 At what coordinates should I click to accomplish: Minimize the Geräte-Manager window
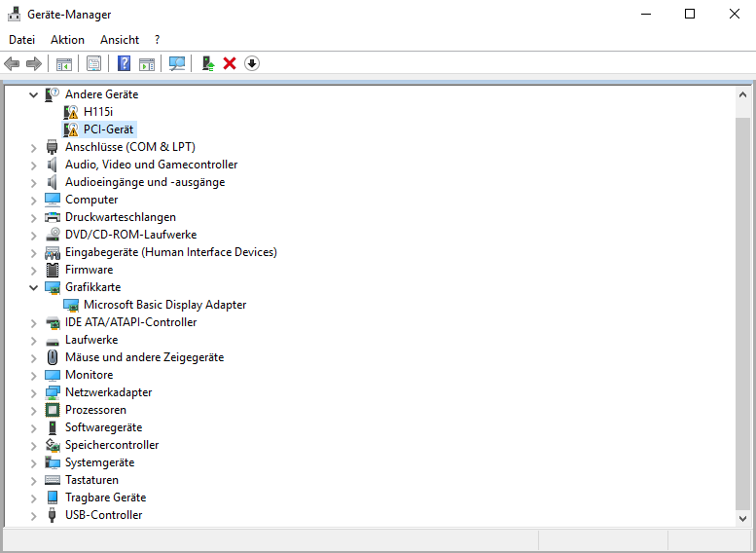(646, 14)
